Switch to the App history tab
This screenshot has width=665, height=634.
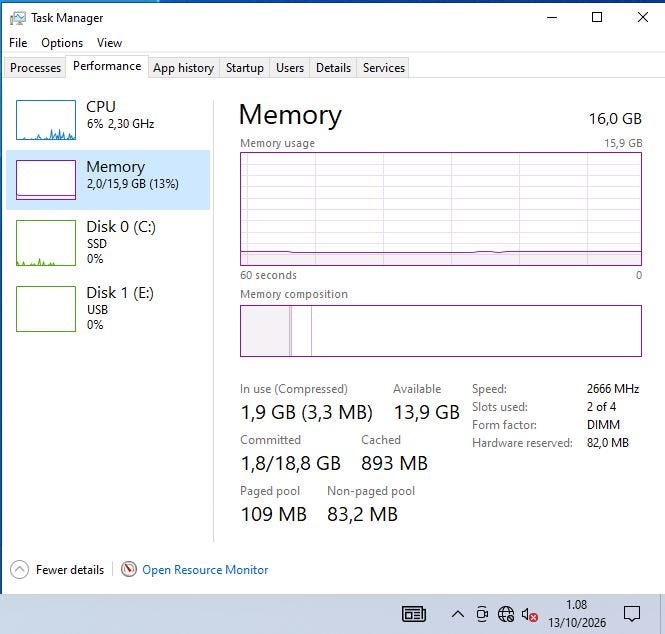[183, 68]
